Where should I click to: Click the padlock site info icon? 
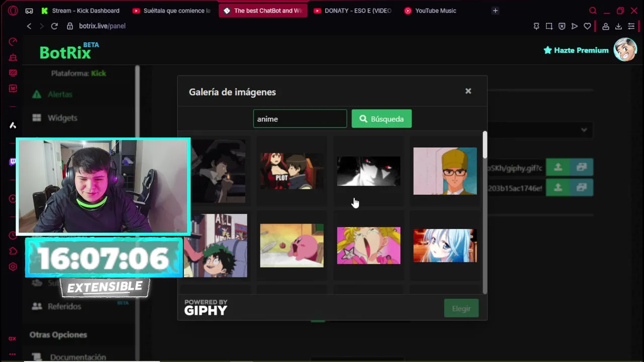70,26
